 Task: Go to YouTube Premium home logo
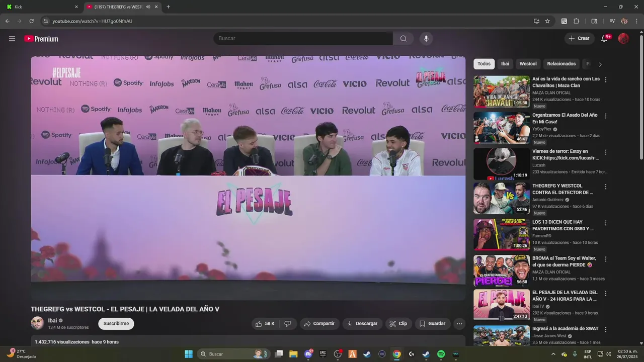pyautogui.click(x=41, y=39)
